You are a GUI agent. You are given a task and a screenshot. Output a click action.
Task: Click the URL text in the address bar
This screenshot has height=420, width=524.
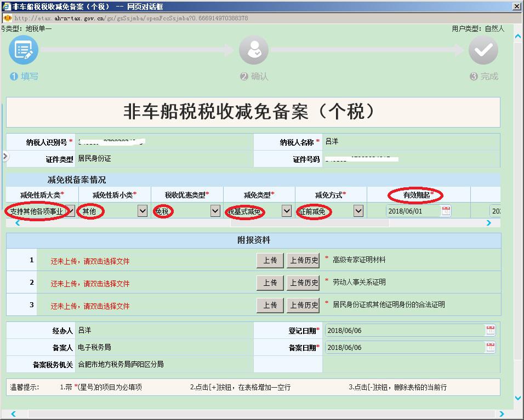click(132, 18)
